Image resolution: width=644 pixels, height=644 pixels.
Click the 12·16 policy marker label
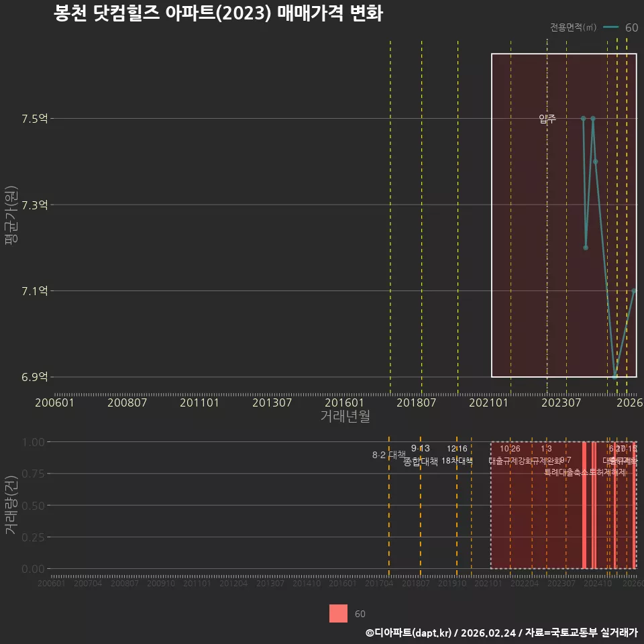457,449
